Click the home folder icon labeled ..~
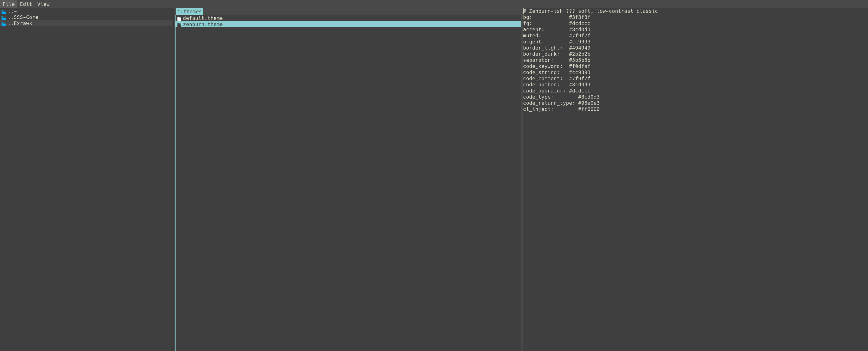The image size is (868, 351). 4,12
